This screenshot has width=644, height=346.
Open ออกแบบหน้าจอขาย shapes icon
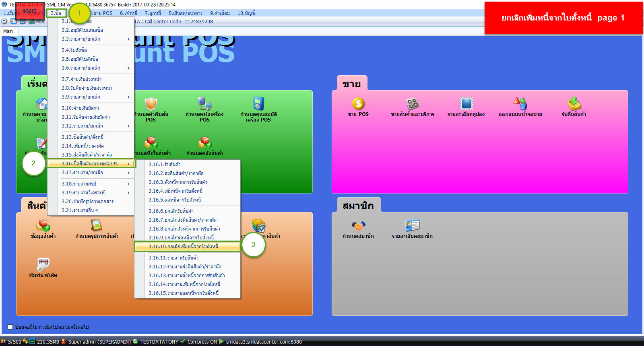[x=520, y=104]
